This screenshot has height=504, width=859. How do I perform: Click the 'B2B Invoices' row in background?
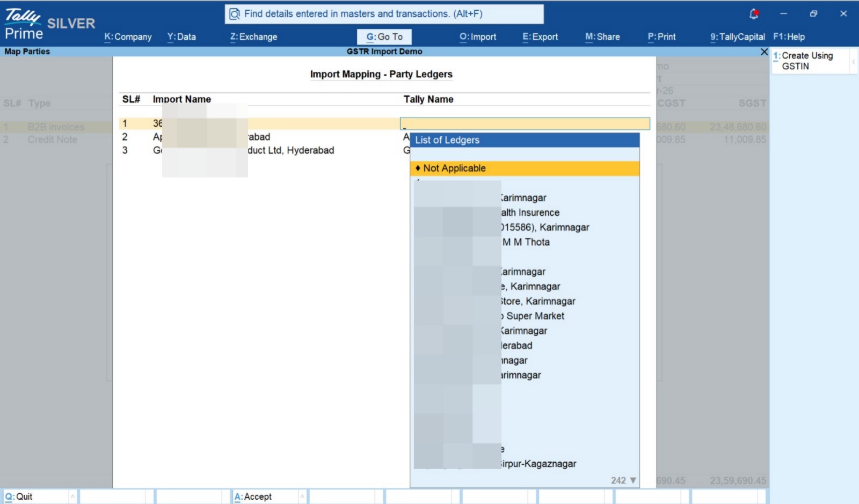point(56,127)
